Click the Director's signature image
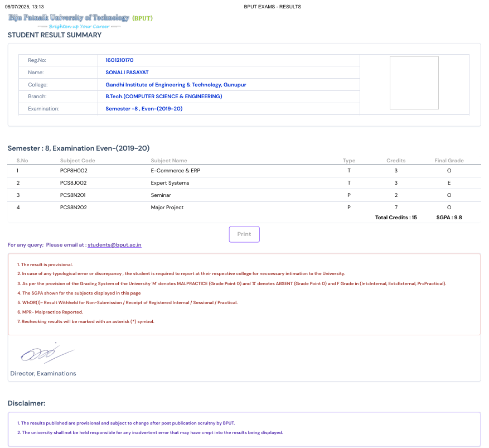The height and width of the screenshot is (448, 489). [x=47, y=353]
